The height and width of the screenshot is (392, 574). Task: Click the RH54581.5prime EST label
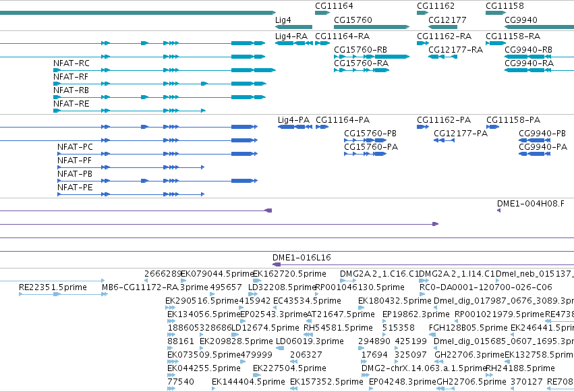pos(338,328)
